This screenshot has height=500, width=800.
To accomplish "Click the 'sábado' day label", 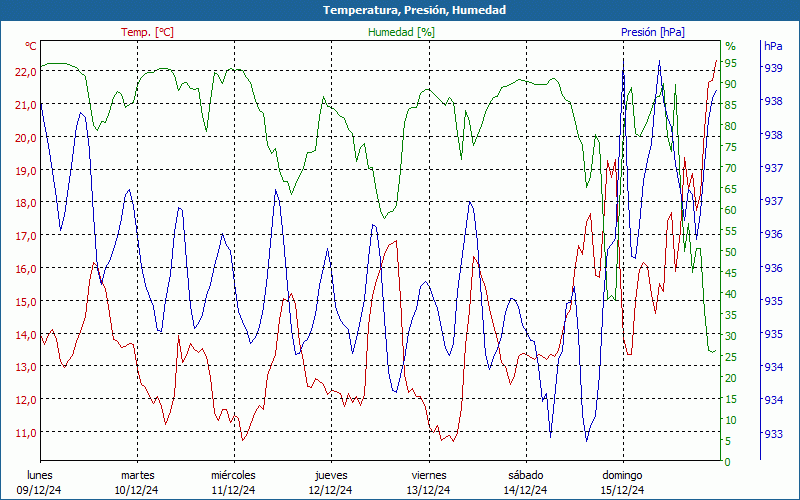I will [x=526, y=475].
